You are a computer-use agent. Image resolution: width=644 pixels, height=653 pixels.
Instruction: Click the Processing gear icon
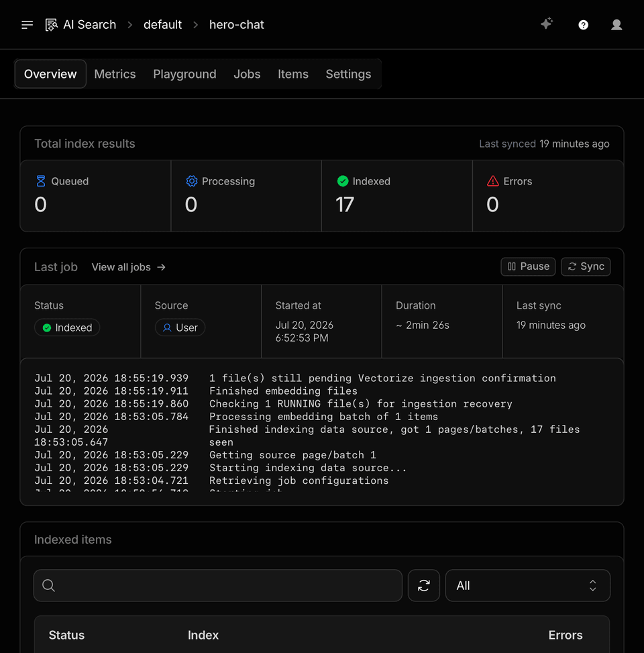coord(191,181)
